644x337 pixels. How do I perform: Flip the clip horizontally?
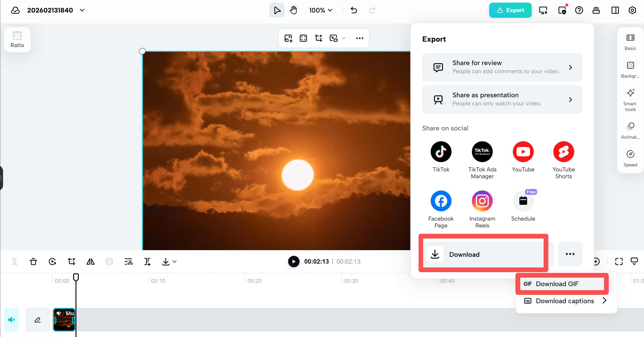click(90, 262)
